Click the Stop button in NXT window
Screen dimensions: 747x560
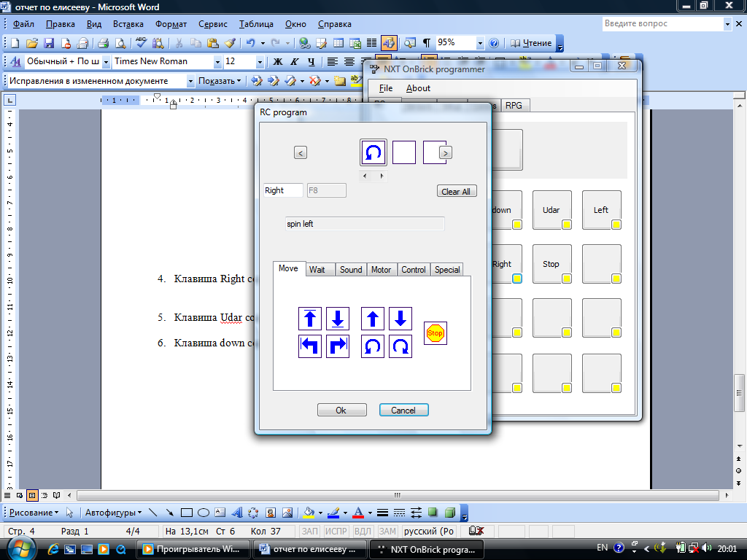tap(551, 264)
